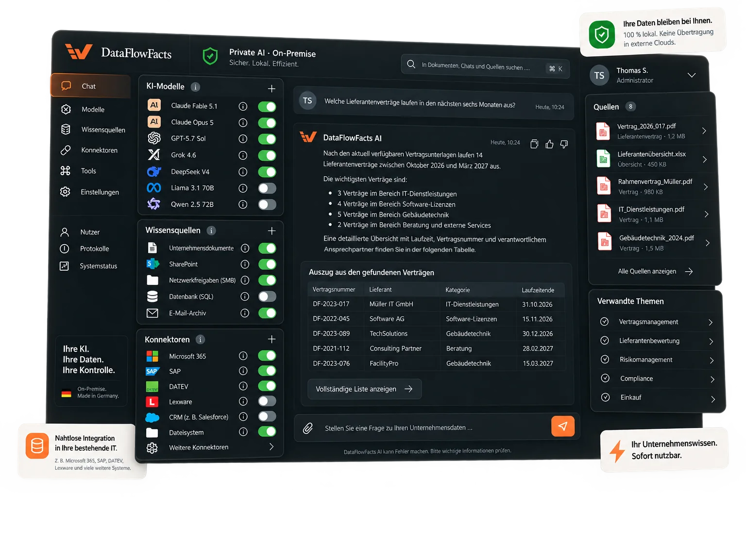Viewport: 746px width, 560px height.
Task: Add a new KI-Modelle entry with plus
Action: [x=271, y=88]
